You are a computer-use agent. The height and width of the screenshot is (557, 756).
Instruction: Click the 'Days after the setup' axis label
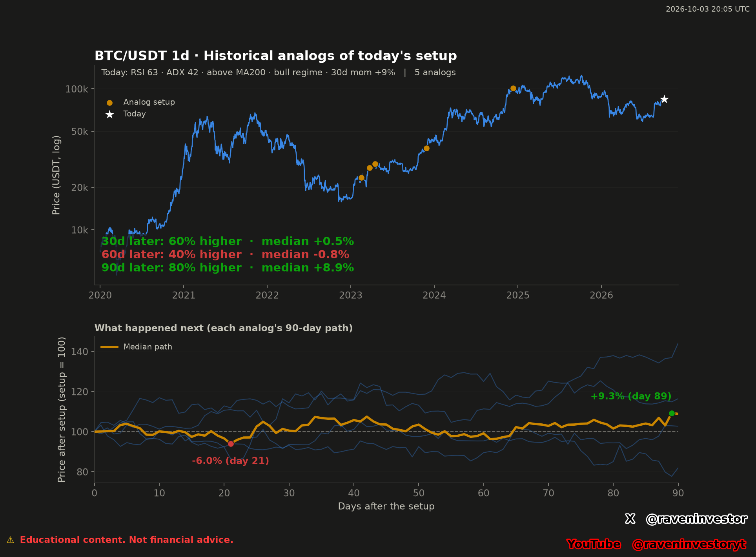tap(386, 506)
